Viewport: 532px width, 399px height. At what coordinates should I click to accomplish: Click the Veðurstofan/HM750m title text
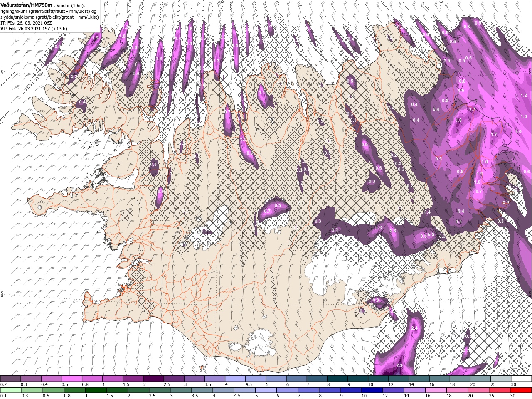(26, 5)
